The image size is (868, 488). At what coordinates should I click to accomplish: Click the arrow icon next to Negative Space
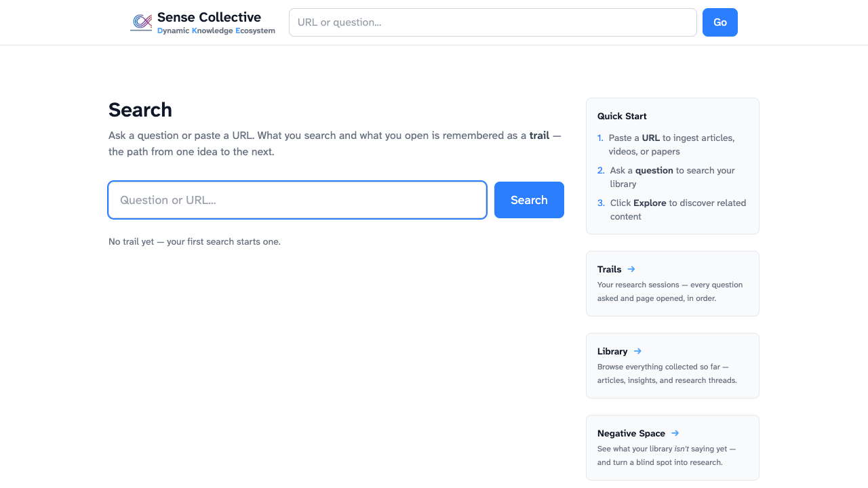675,433
